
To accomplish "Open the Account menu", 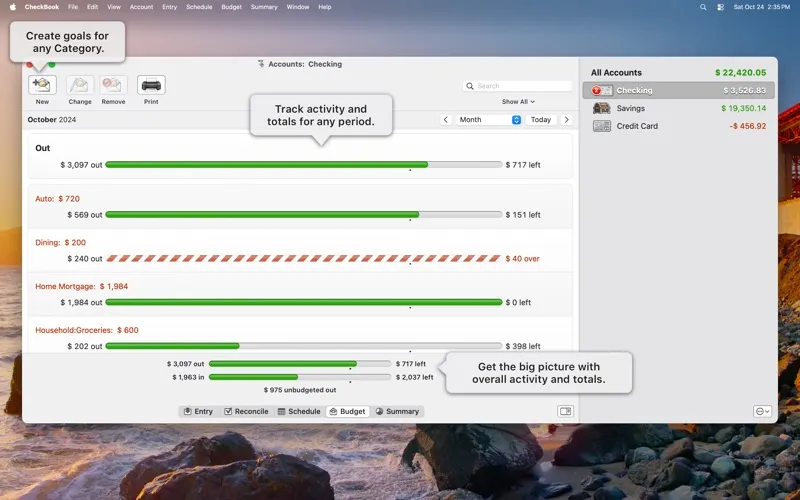I will (x=141, y=7).
